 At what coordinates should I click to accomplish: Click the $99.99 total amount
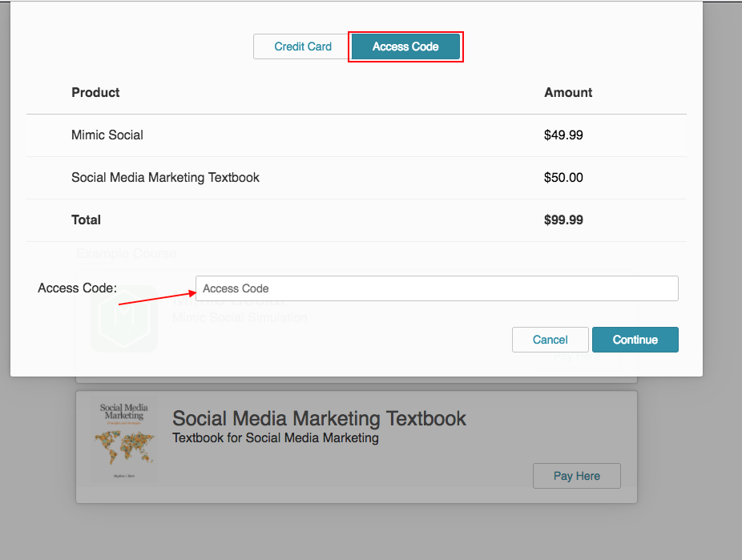(563, 220)
